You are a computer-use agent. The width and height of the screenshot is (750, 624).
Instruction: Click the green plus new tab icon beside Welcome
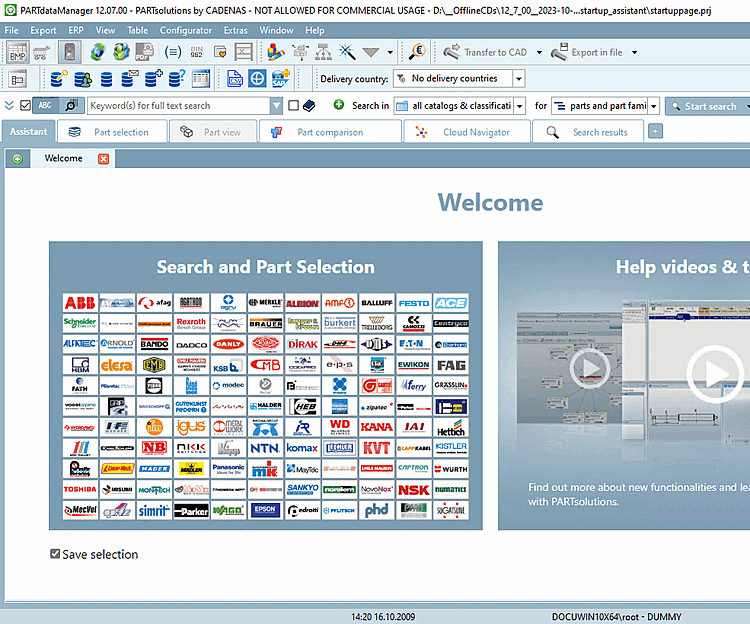(18, 159)
